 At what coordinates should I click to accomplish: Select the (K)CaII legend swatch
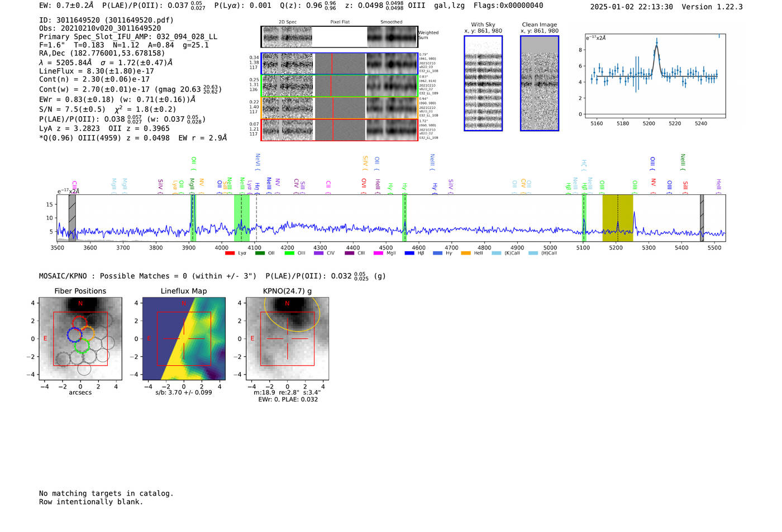pyautogui.click(x=497, y=253)
